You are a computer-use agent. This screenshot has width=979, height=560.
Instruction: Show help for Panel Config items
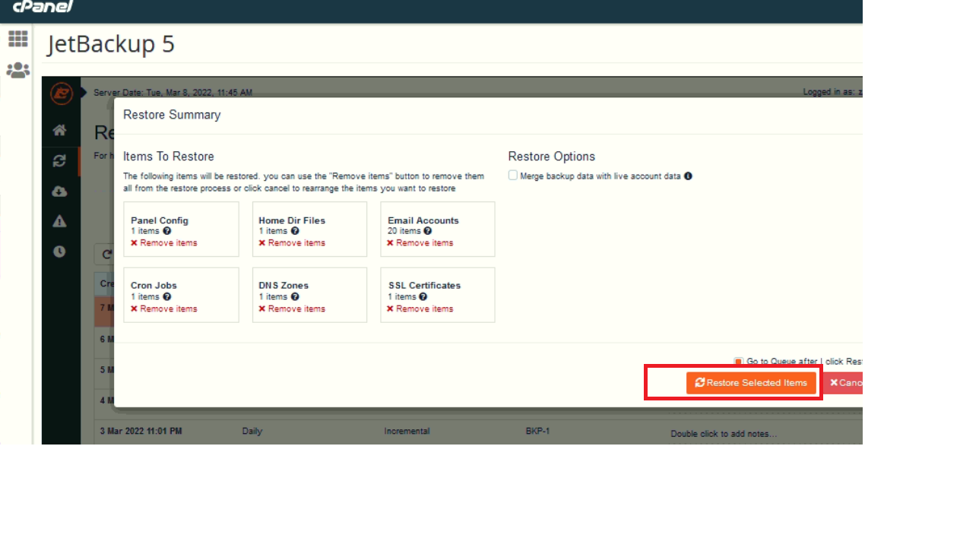click(x=167, y=231)
